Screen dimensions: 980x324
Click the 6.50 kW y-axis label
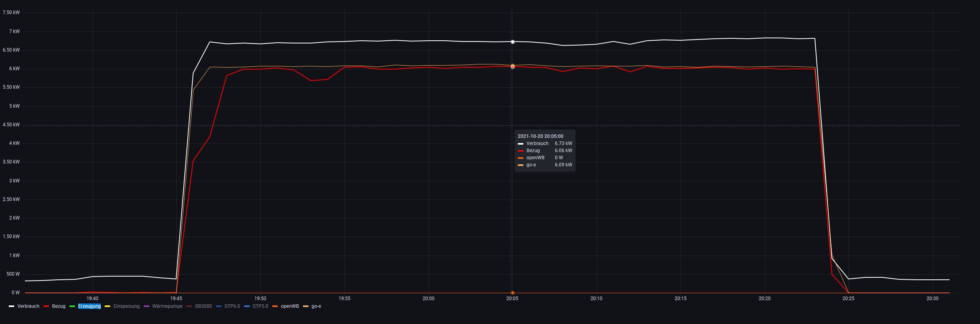(11, 50)
